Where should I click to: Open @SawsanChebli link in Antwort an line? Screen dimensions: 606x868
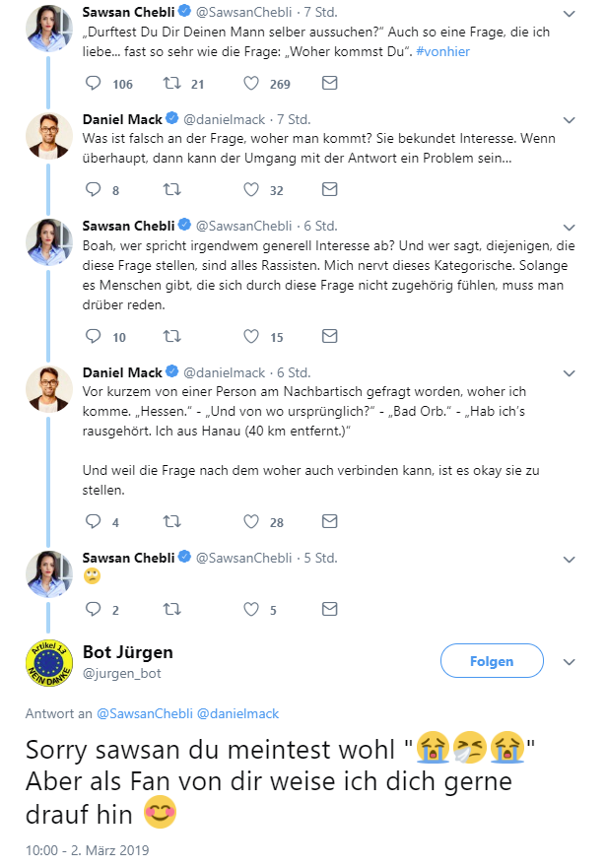[x=145, y=713]
